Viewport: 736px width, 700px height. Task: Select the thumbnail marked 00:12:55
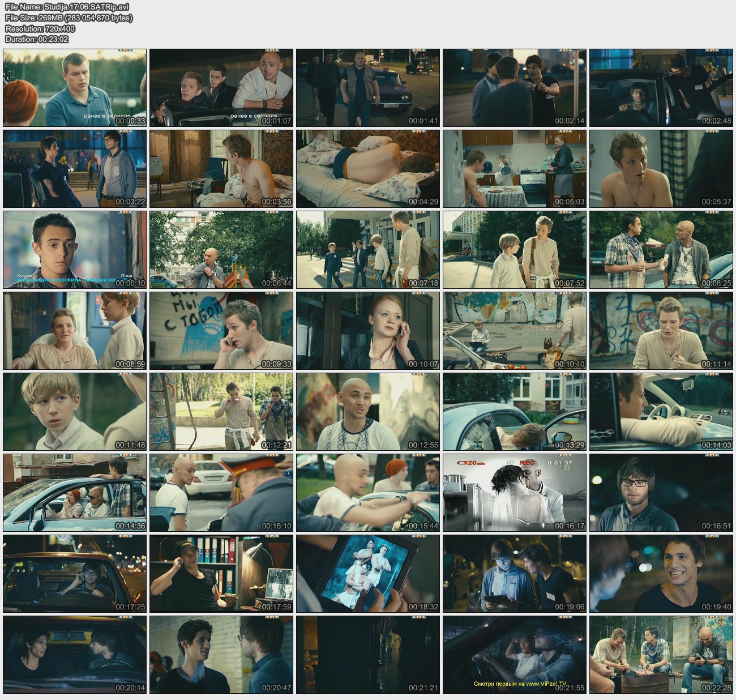367,412
